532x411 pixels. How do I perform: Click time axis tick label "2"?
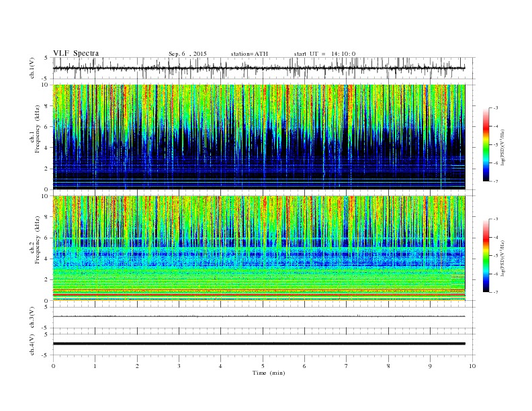137,366
